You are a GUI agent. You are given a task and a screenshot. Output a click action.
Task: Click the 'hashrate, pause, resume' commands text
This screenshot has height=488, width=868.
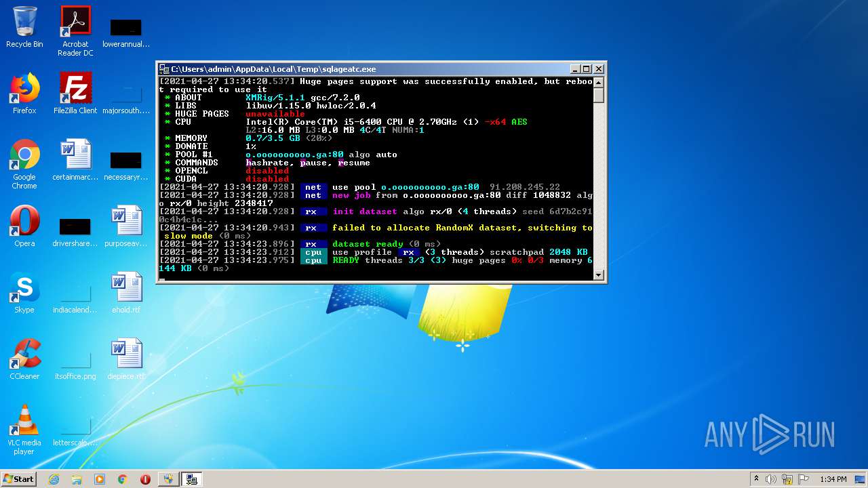click(x=308, y=163)
